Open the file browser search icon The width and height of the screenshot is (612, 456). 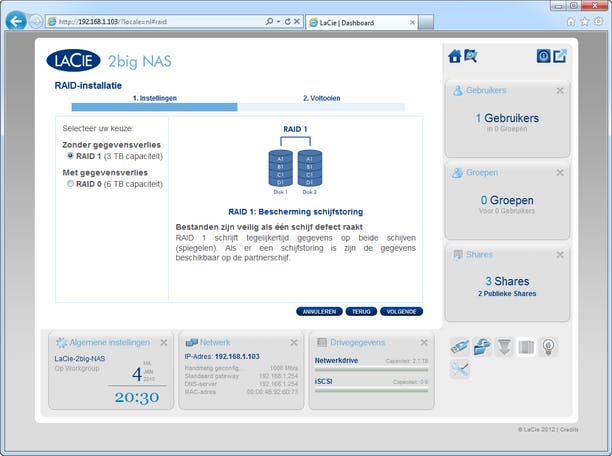coord(470,56)
